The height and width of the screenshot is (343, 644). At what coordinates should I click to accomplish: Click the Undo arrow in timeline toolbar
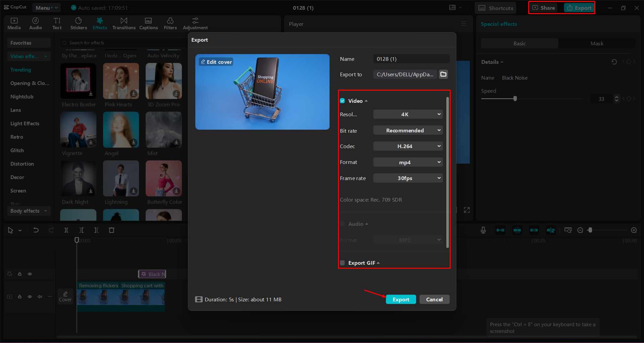[x=36, y=230]
